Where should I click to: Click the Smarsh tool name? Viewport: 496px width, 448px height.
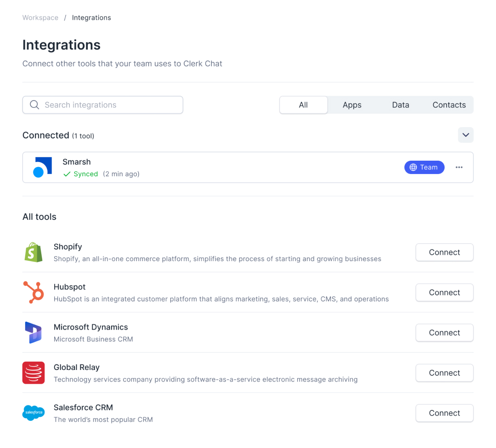(x=77, y=162)
